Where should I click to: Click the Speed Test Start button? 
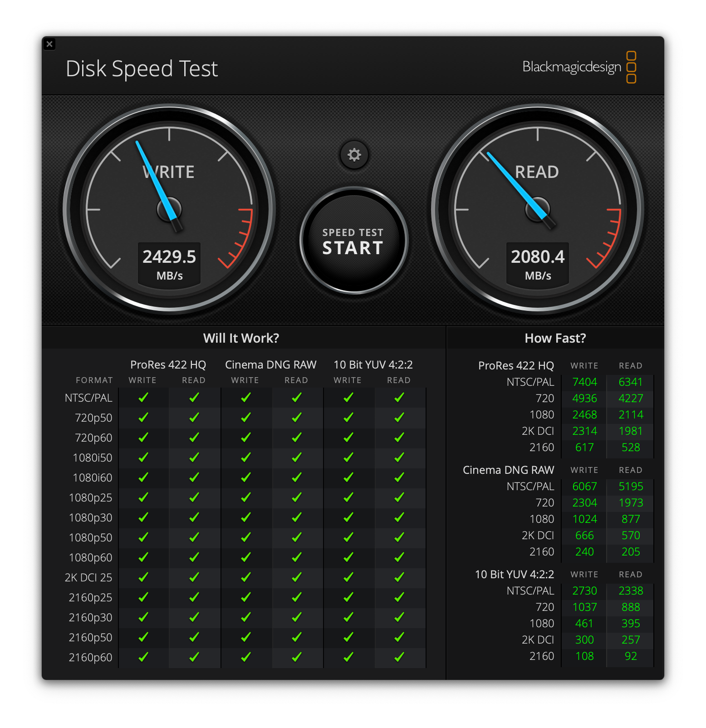point(353,241)
